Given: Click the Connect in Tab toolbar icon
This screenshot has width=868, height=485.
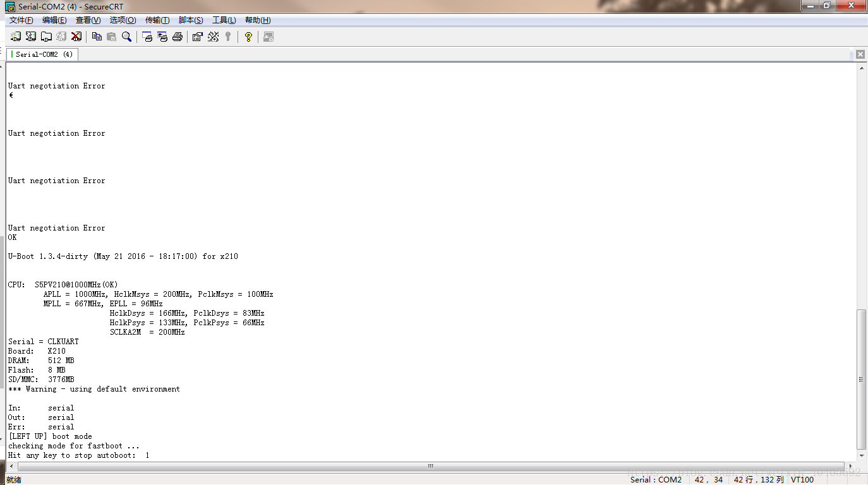Looking at the screenshot, I should 46,37.
